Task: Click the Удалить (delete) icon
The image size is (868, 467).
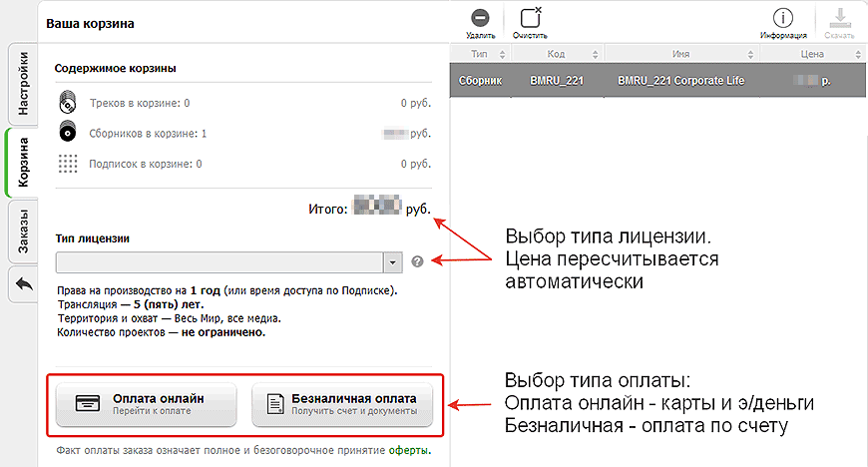Action: (480, 19)
